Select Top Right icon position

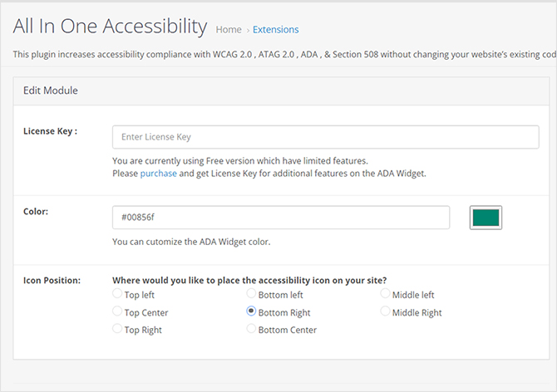coord(117,329)
